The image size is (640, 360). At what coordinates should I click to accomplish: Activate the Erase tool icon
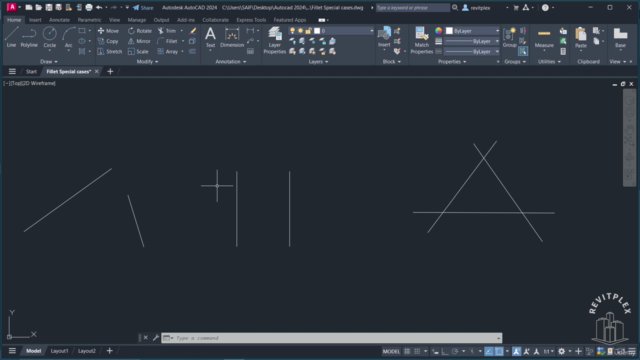coord(193,31)
